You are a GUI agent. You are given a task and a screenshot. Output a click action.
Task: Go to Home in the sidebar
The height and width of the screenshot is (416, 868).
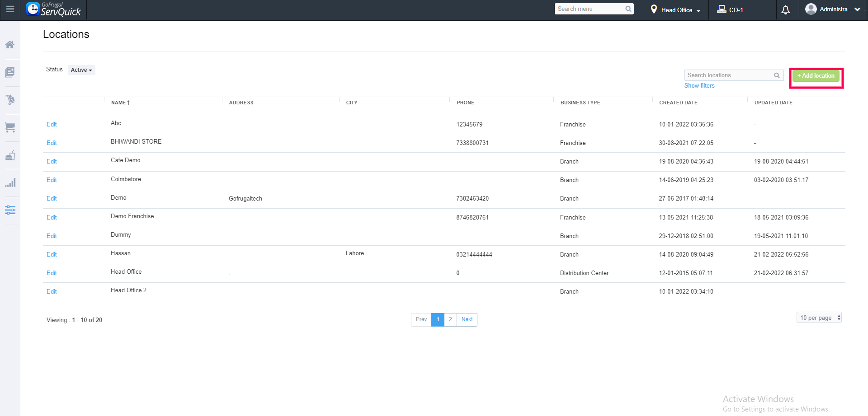(x=10, y=45)
